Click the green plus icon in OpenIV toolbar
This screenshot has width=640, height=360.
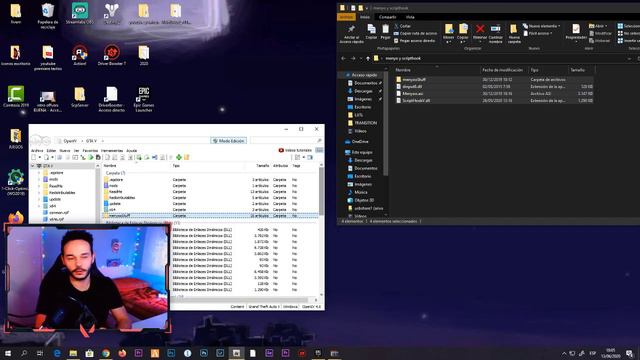click(179, 157)
